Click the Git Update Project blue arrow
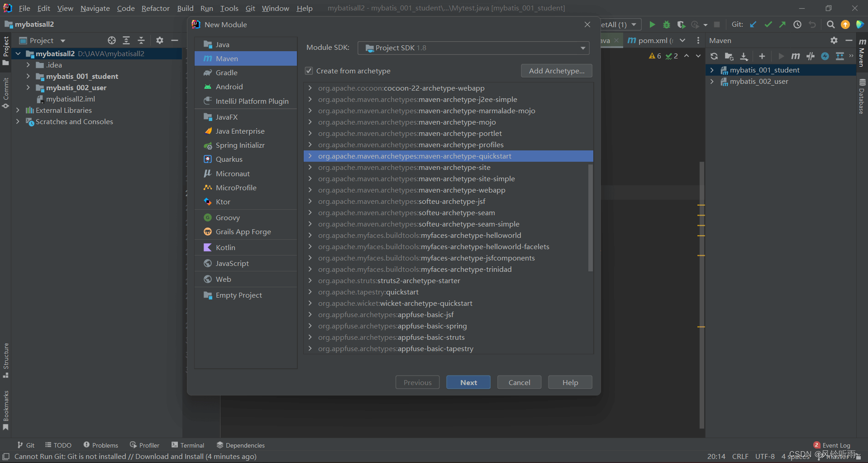The image size is (868, 463). coord(753,24)
